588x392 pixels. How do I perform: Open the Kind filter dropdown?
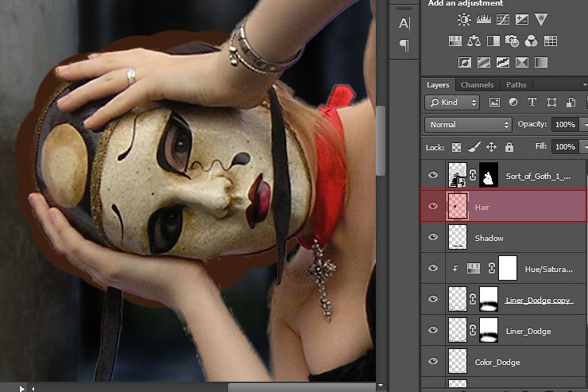coord(452,103)
